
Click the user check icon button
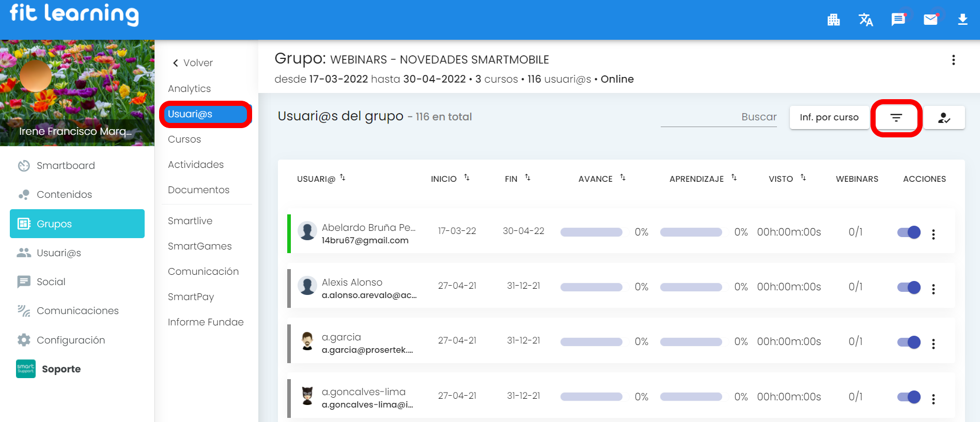point(944,118)
